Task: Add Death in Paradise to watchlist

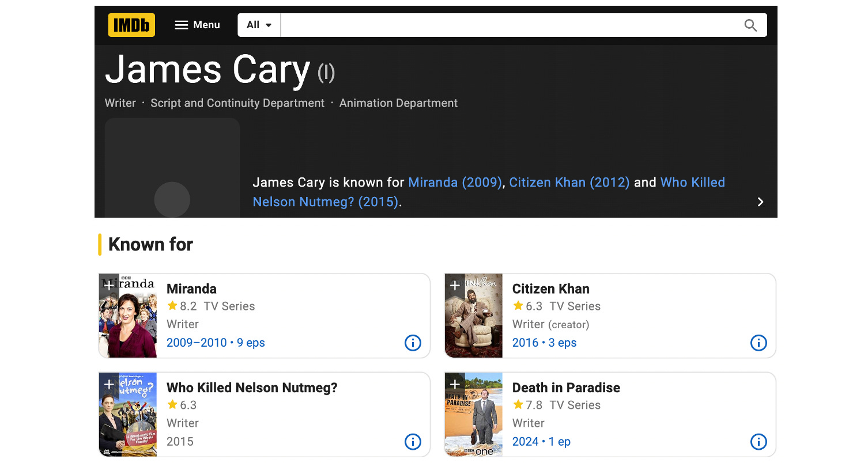Action: coord(454,384)
